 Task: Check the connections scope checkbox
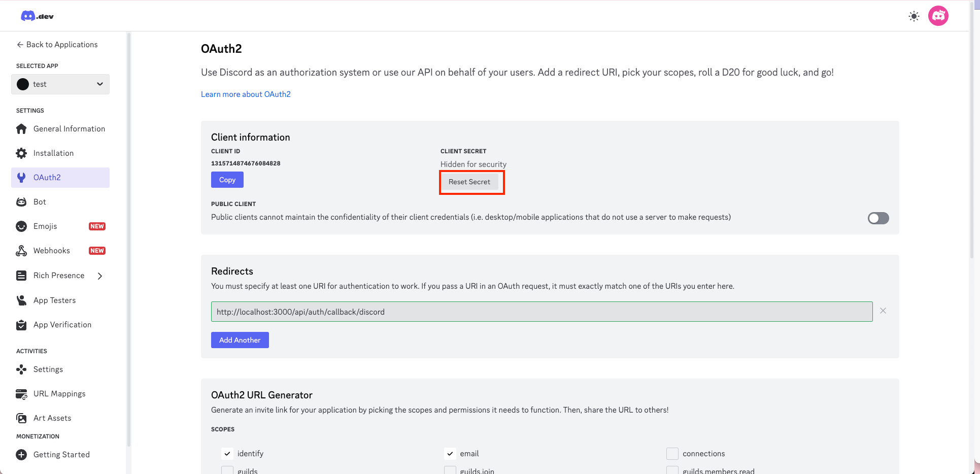tap(672, 454)
